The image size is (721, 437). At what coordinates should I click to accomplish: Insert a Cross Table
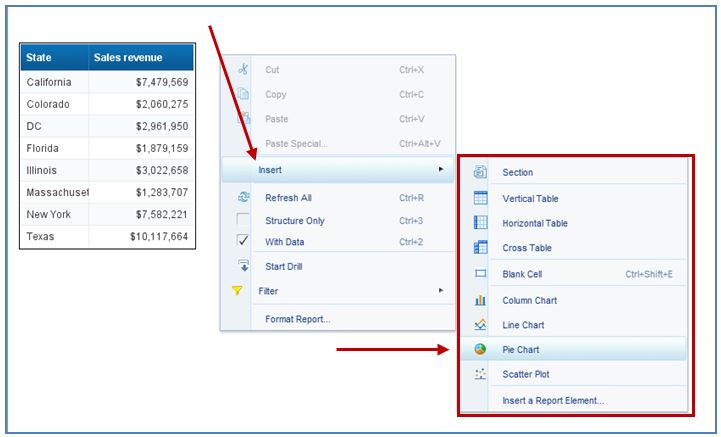click(x=573, y=247)
